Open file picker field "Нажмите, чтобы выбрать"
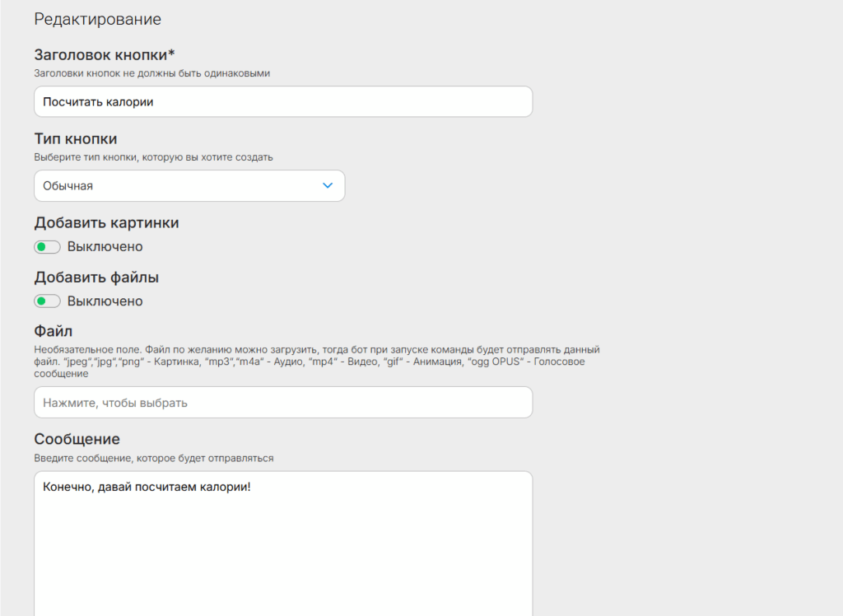 tap(282, 403)
